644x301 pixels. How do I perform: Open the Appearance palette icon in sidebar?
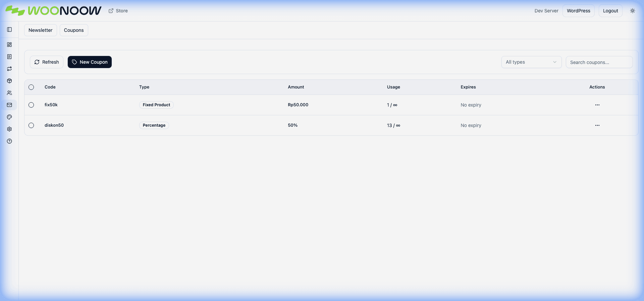click(9, 117)
